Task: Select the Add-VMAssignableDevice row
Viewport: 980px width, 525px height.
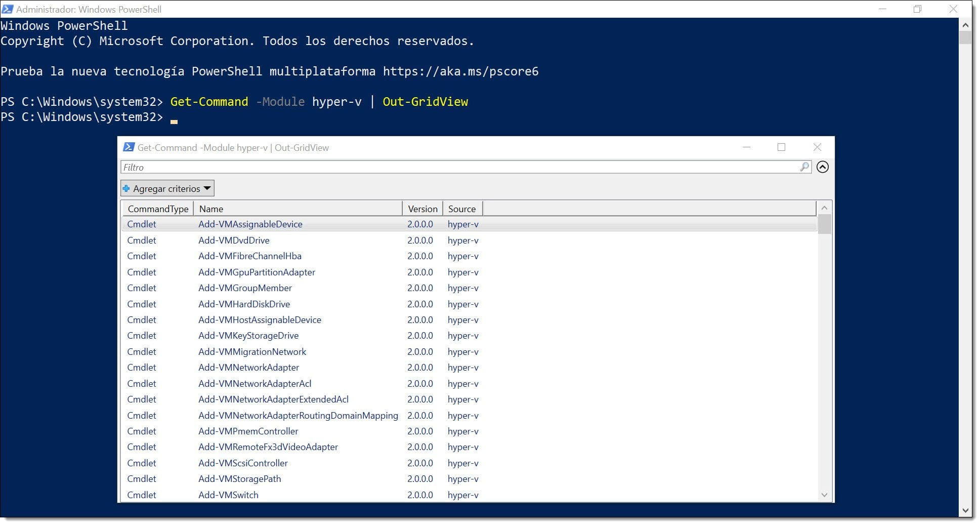Action: [x=469, y=224]
